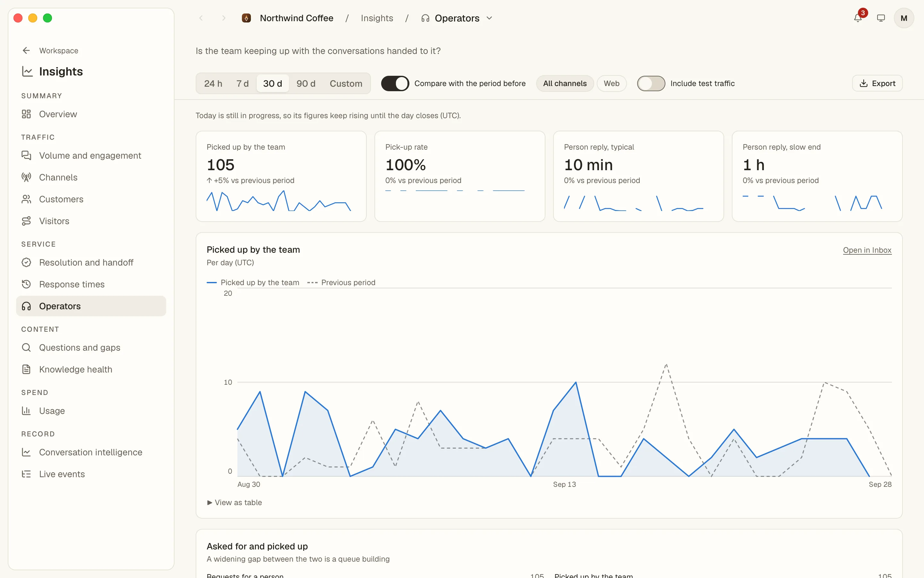
Task: Click the Visitors route icon
Action: [x=26, y=221]
